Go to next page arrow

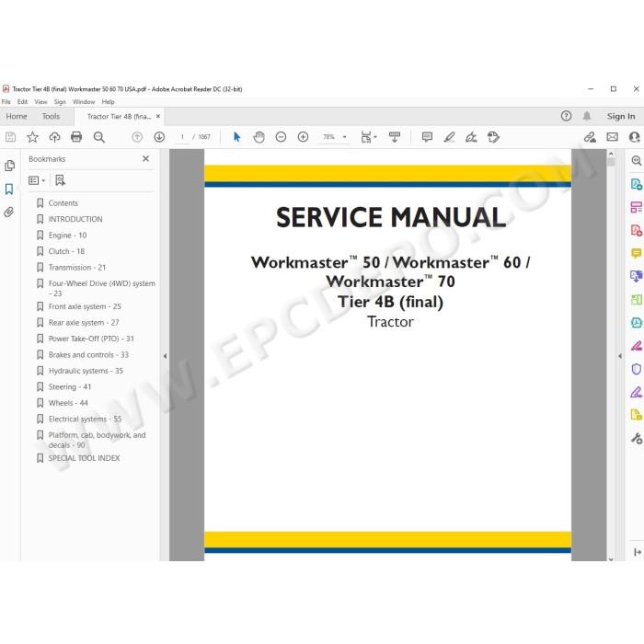[x=159, y=137]
